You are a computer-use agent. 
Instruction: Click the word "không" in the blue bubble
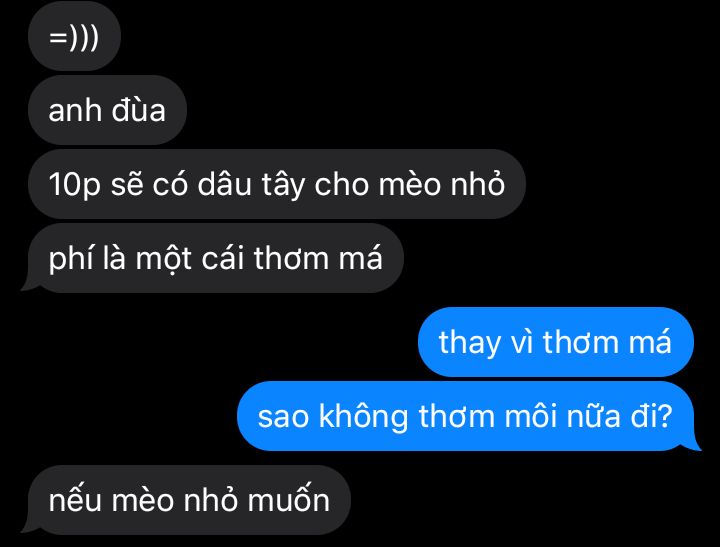[x=363, y=418]
